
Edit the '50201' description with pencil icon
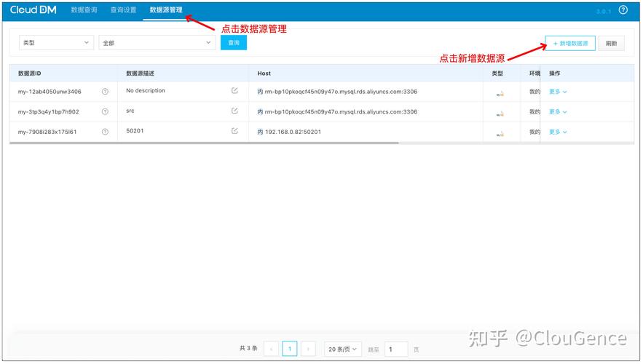pos(234,131)
